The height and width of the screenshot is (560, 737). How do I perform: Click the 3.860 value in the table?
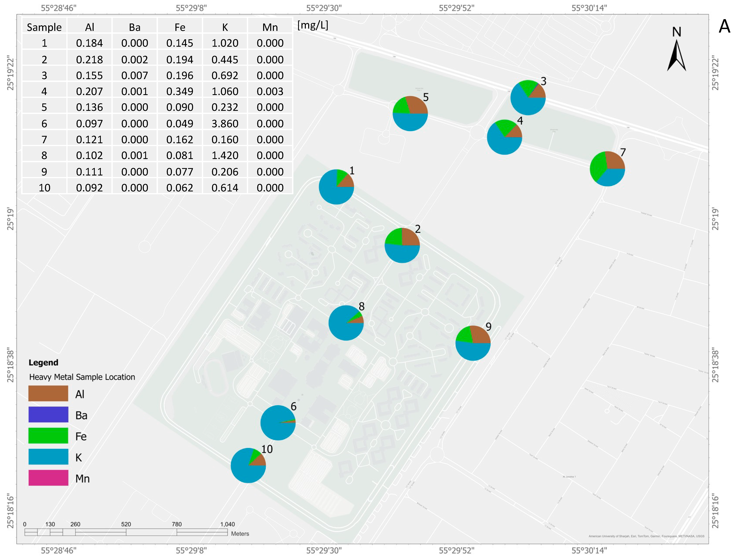tap(225, 124)
